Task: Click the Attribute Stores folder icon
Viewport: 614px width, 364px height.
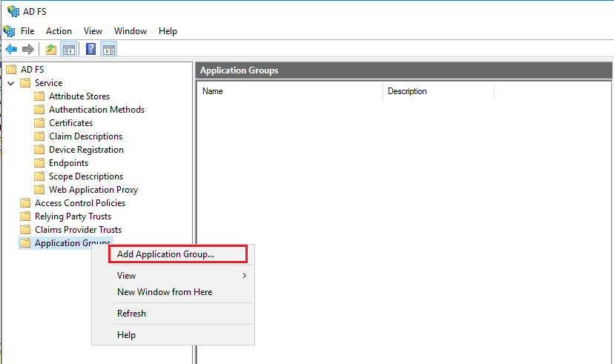Action: 39,96
